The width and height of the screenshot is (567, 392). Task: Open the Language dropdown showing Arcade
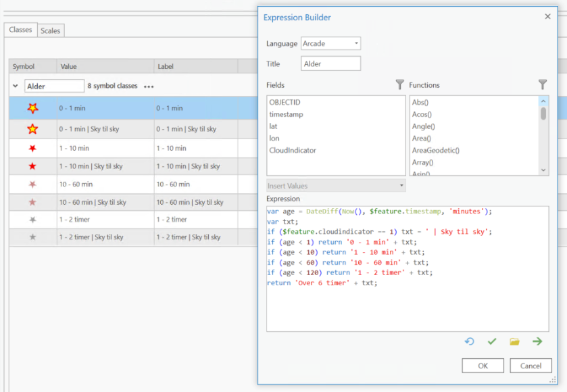click(330, 43)
